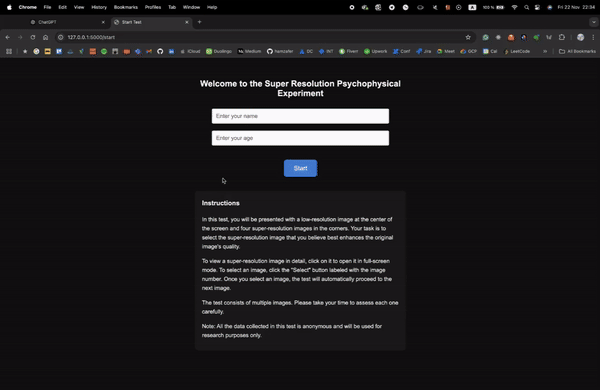
Task: Open the GCP bookmark
Action: [468, 51]
